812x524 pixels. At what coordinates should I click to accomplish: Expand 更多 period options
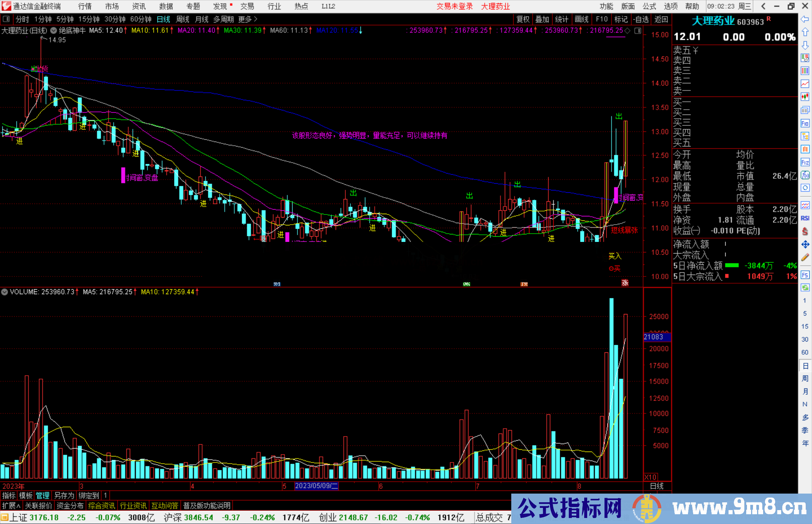(x=248, y=19)
